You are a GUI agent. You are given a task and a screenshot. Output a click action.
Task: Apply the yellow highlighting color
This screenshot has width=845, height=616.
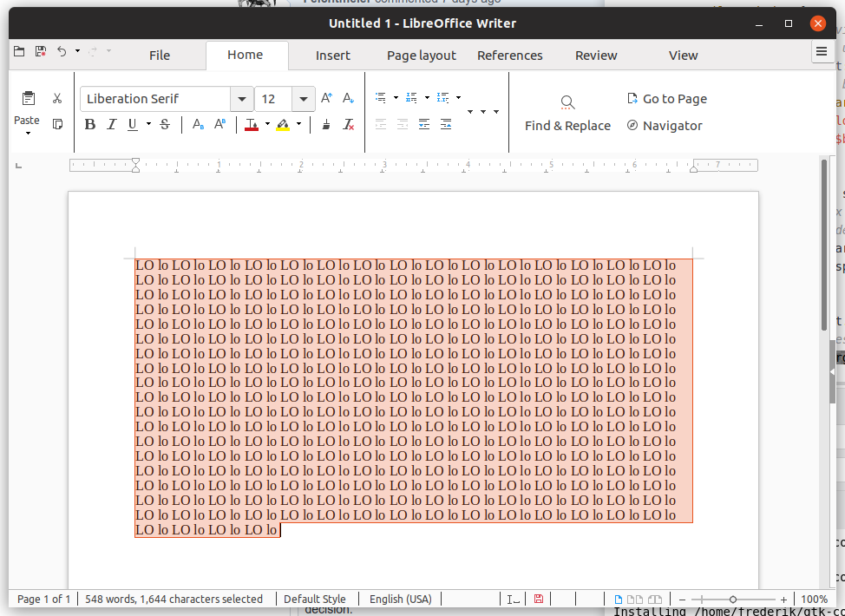283,125
